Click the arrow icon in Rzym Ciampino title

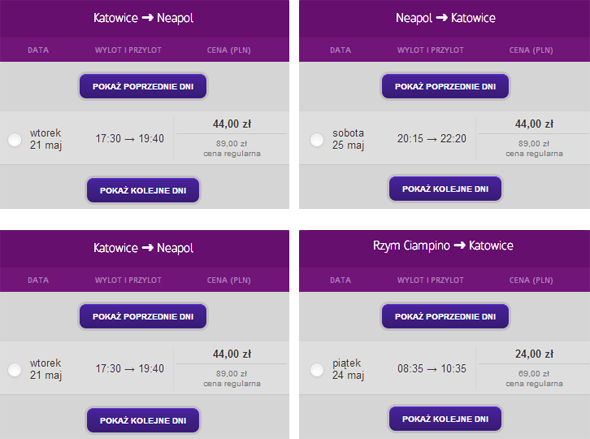pos(459,246)
